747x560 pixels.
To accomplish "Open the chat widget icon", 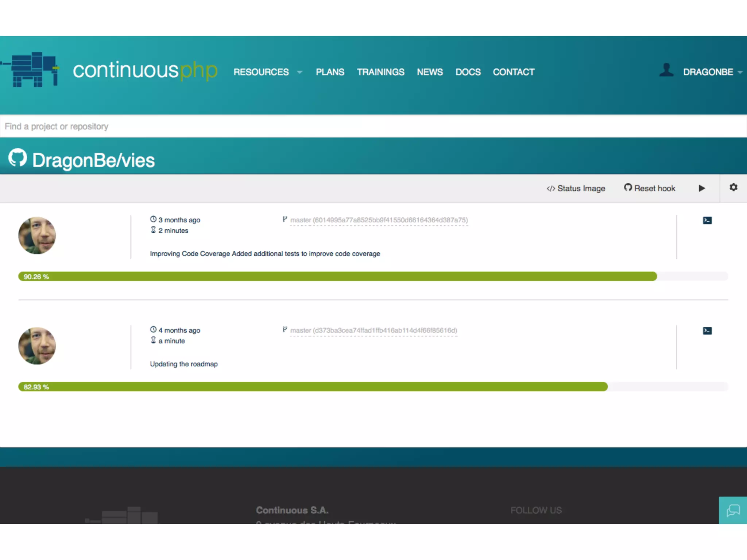I will point(733,510).
